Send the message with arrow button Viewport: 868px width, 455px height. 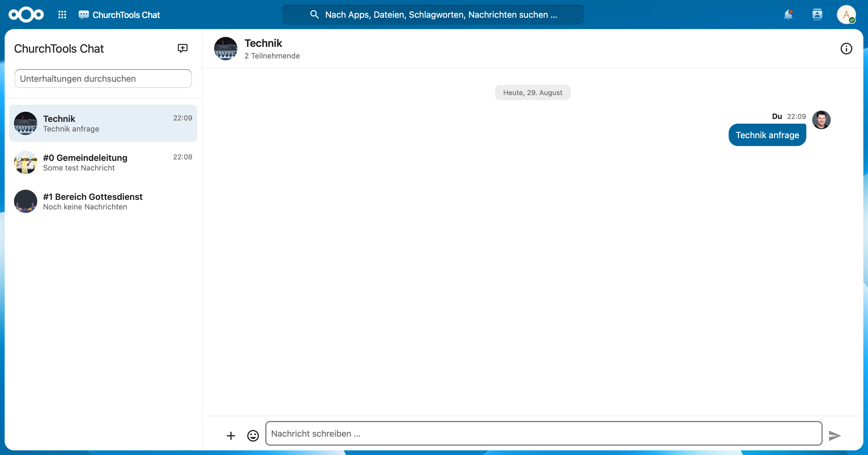pos(835,436)
